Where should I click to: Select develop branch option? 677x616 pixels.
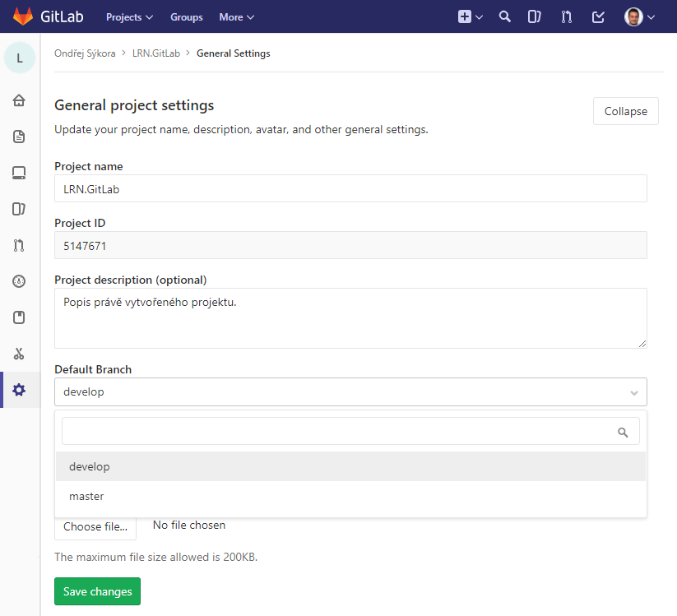350,466
